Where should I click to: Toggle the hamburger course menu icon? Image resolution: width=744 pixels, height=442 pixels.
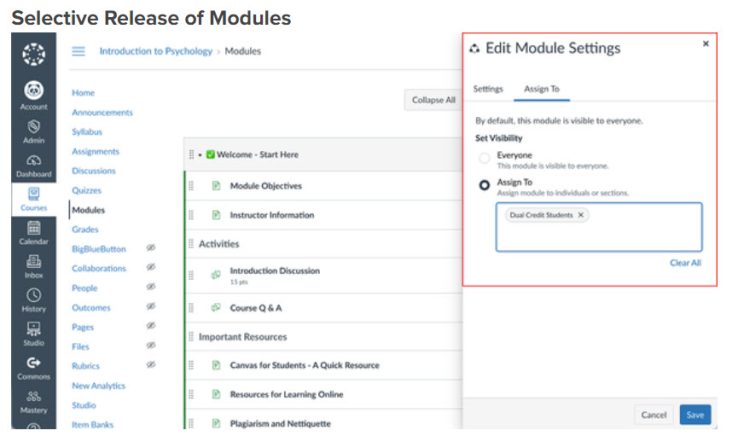(x=78, y=51)
